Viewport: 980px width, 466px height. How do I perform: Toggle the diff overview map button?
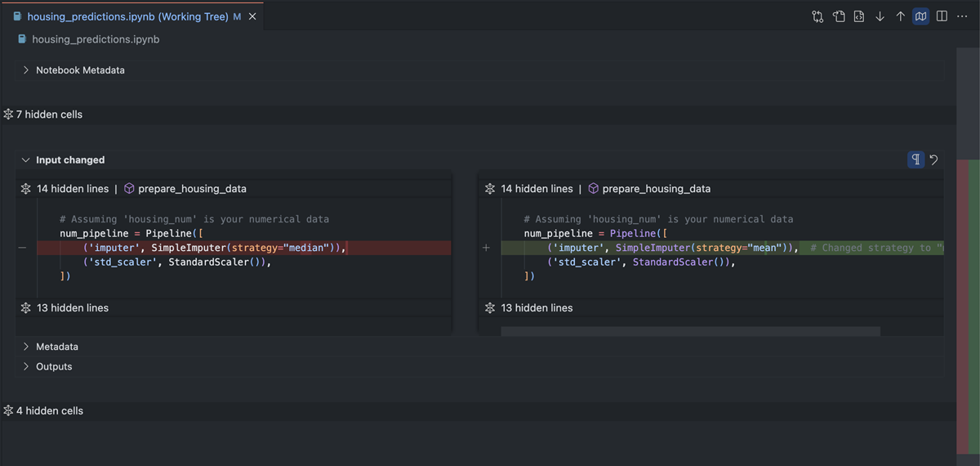tap(921, 16)
